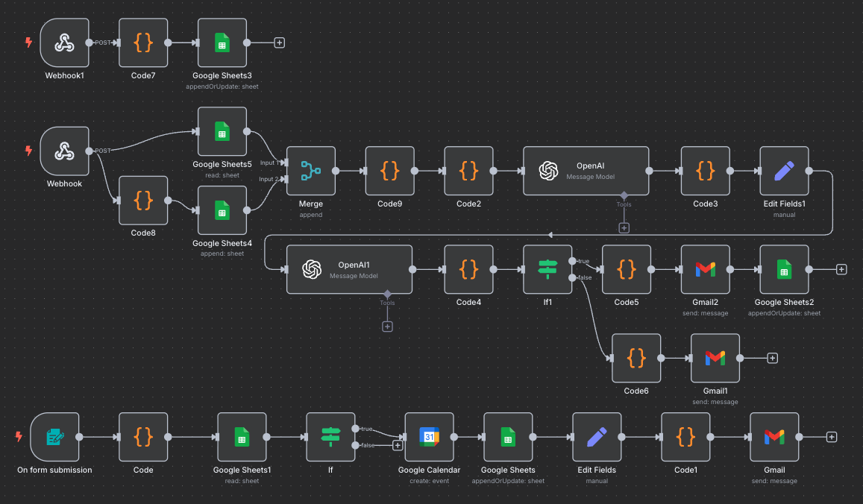Open the OpenAI1 Message Model node
The width and height of the screenshot is (863, 504).
point(350,270)
